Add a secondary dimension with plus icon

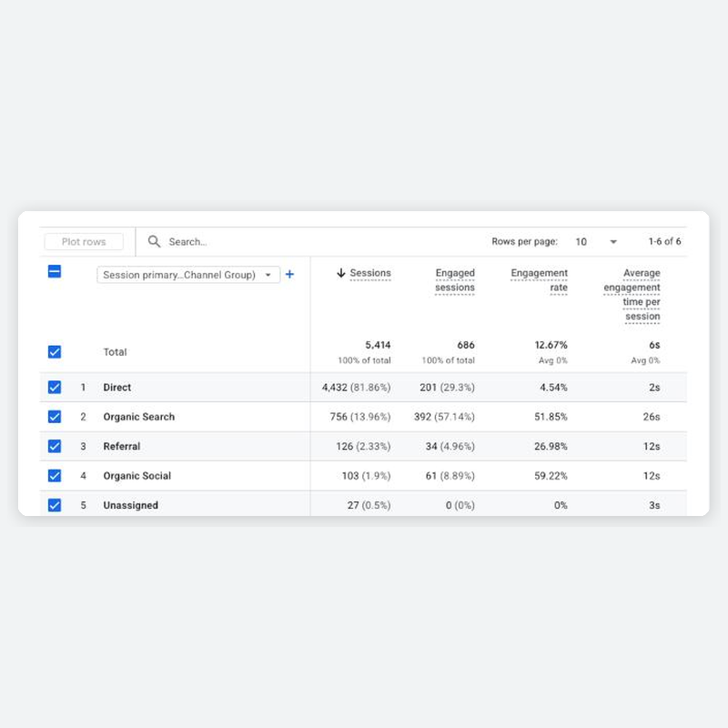289,275
